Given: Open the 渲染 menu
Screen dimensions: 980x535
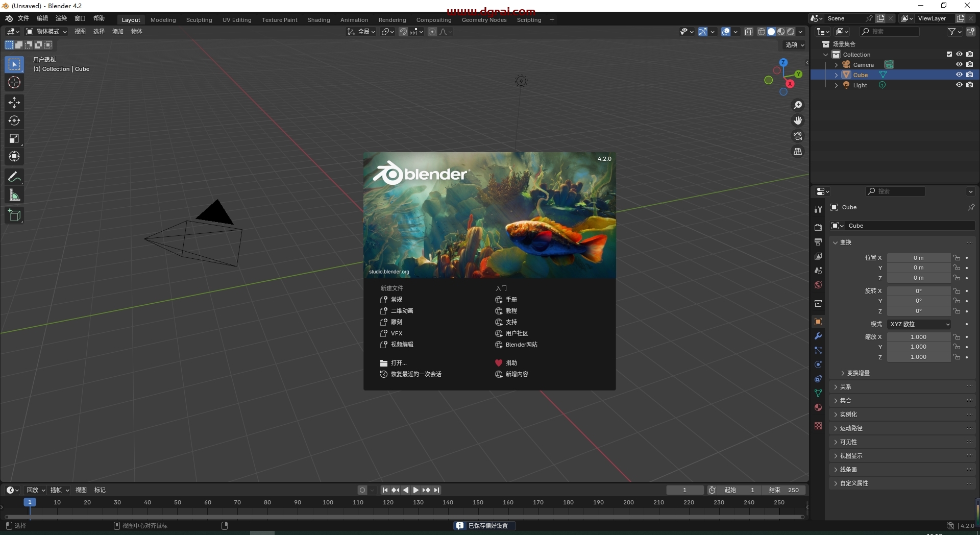Looking at the screenshot, I should point(61,18).
